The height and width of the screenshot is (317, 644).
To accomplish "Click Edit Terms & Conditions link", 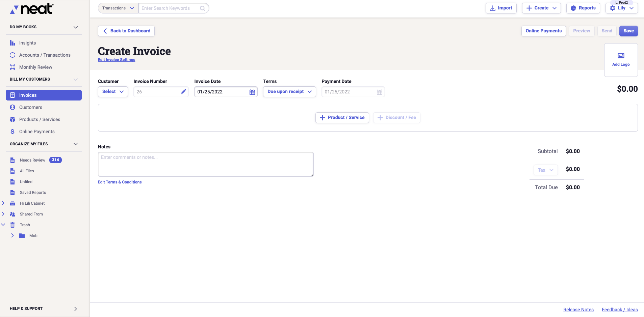I will pos(120,182).
